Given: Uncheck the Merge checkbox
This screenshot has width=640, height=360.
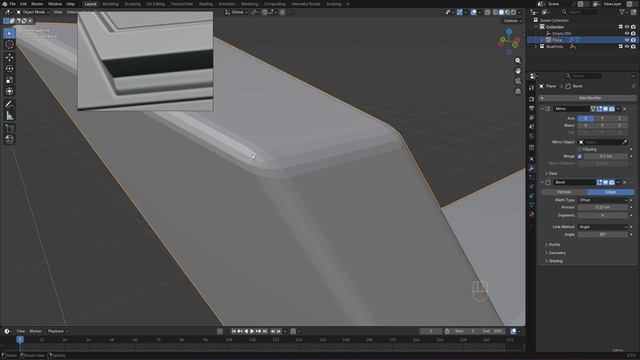Looking at the screenshot, I should (580, 156).
